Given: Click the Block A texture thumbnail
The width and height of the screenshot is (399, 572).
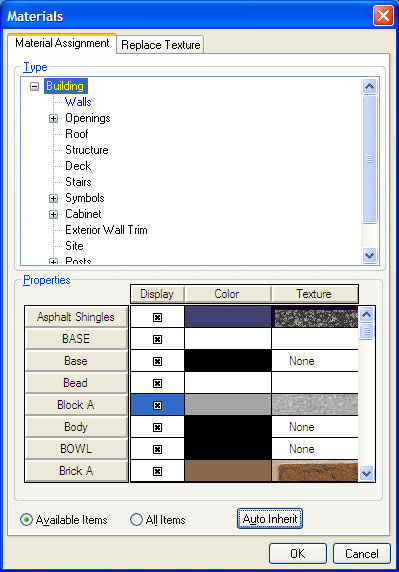Looking at the screenshot, I should pyautogui.click(x=315, y=405).
